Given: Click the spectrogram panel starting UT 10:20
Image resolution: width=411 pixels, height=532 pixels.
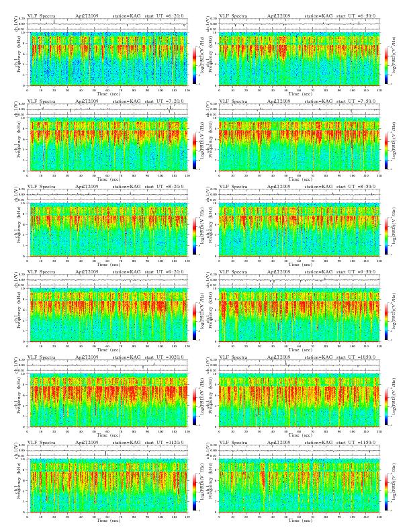Looking at the screenshot, I should (107, 400).
